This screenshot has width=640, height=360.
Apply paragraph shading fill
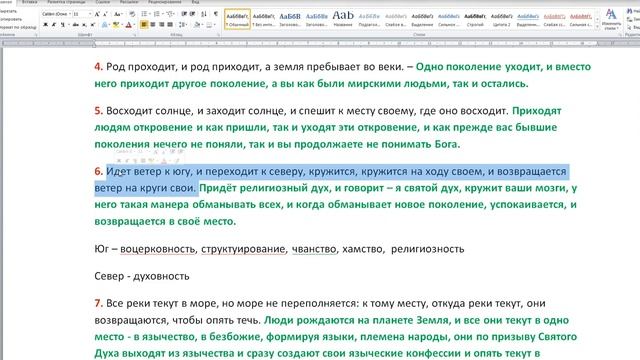pyautogui.click(x=198, y=25)
